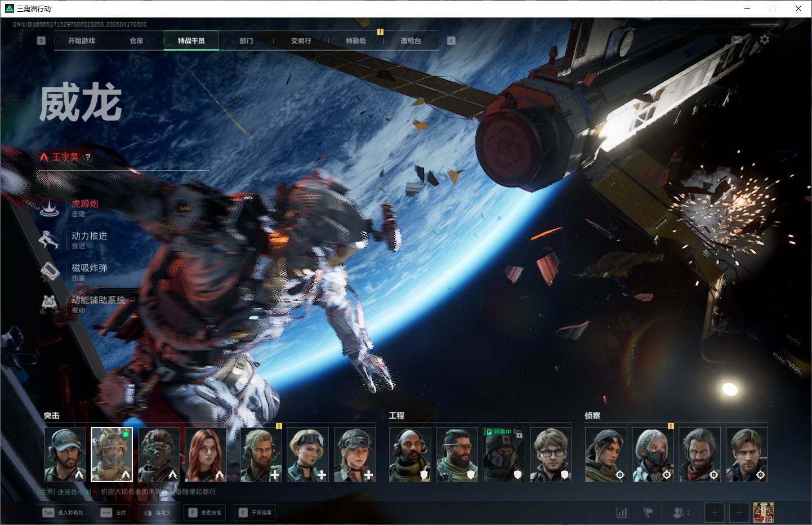Go to the 交易行 tab
The width and height of the screenshot is (812, 525).
[301, 41]
